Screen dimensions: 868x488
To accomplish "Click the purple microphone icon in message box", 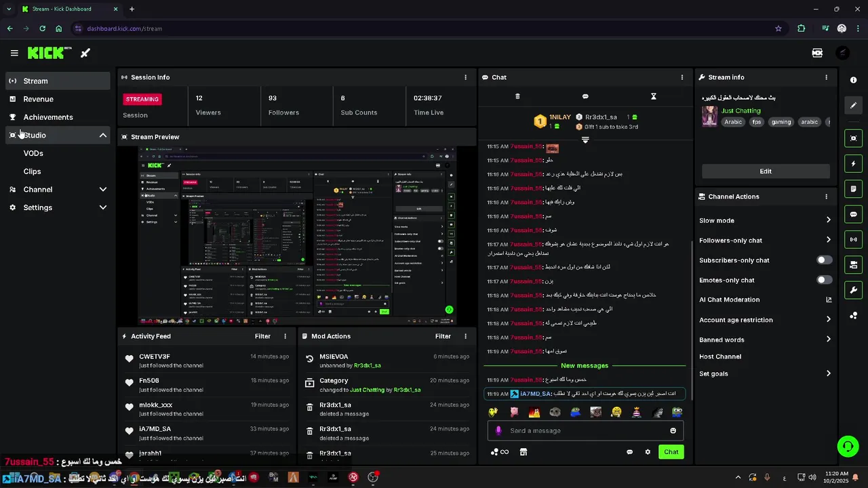I will [x=498, y=430].
